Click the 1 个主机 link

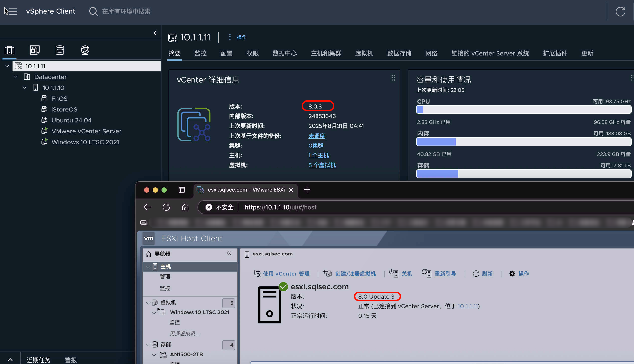(318, 155)
